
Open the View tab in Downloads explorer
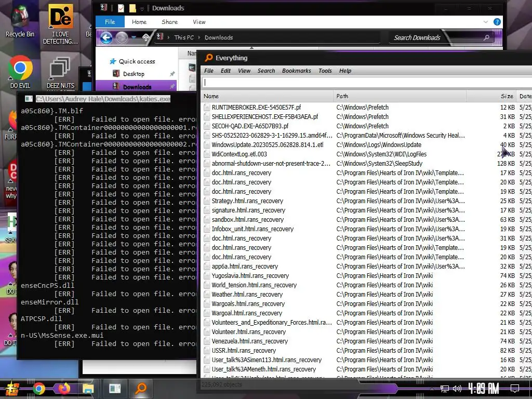[x=199, y=22]
